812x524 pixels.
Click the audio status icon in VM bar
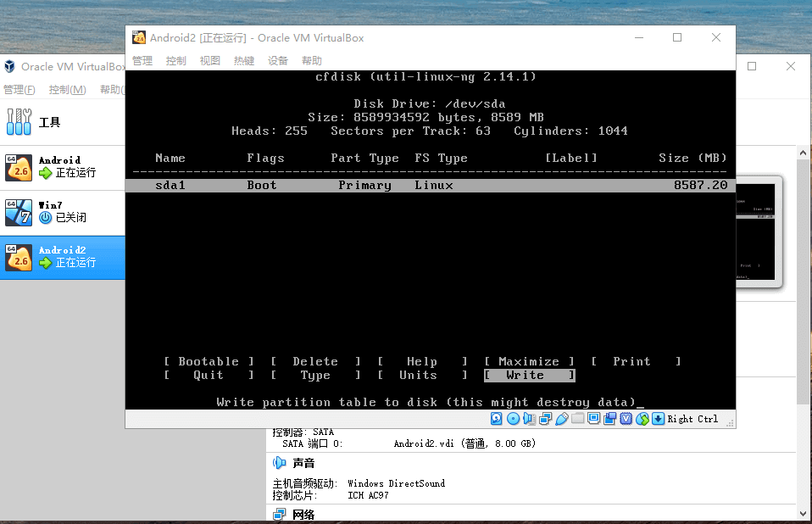(x=530, y=419)
